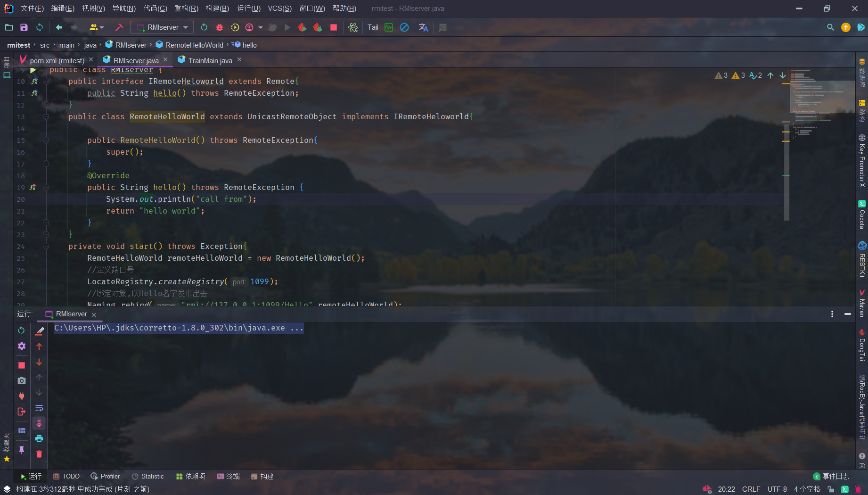868x495 pixels.
Task: Toggle soft-wrap in the Run console
Action: click(39, 408)
